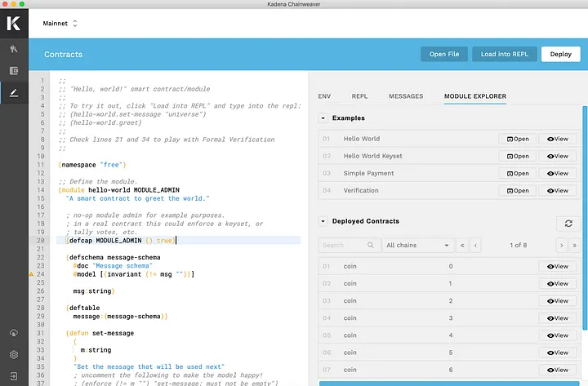The image size is (588, 386).
Task: Open the Hello World Keyset example
Action: click(518, 156)
